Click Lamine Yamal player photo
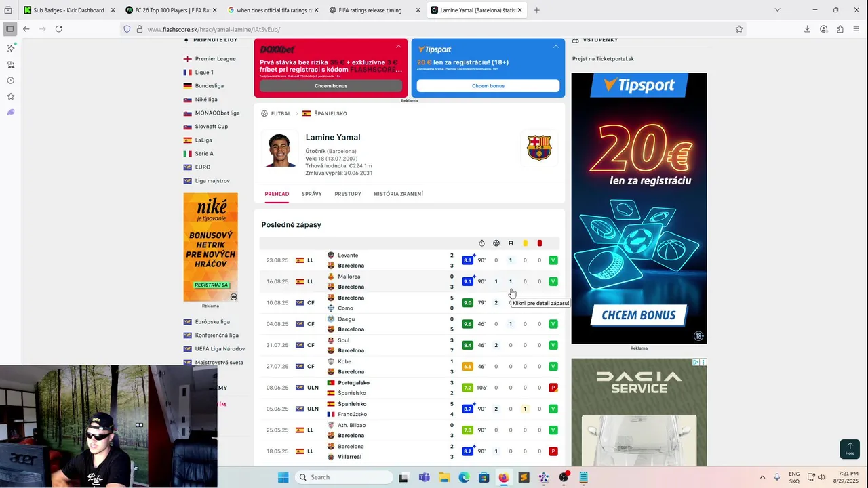 (281, 149)
